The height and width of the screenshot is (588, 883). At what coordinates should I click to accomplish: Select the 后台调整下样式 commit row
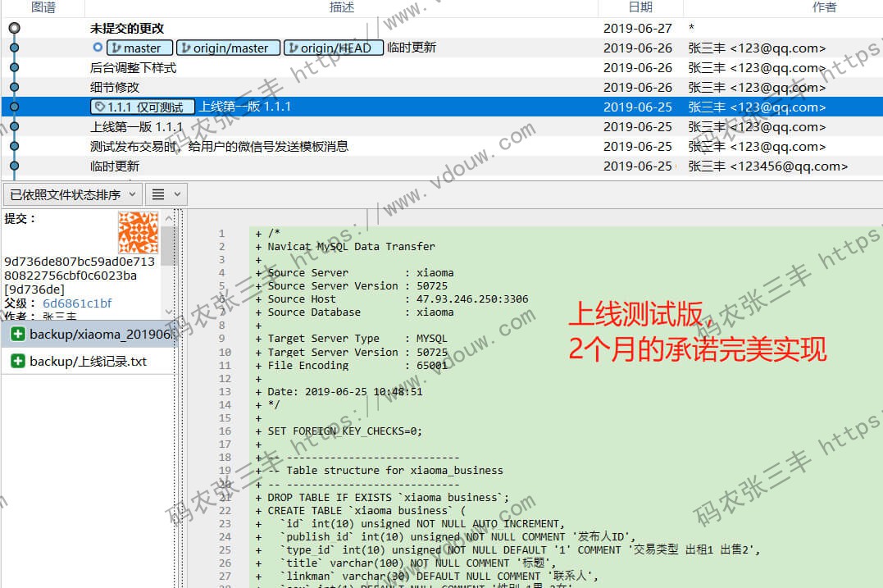click(x=328, y=68)
